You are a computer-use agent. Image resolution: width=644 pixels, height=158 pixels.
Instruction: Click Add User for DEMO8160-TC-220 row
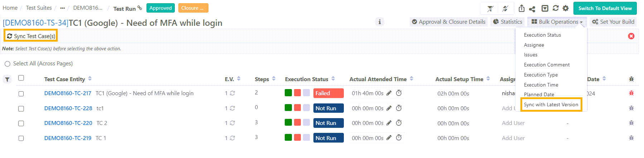513,123
